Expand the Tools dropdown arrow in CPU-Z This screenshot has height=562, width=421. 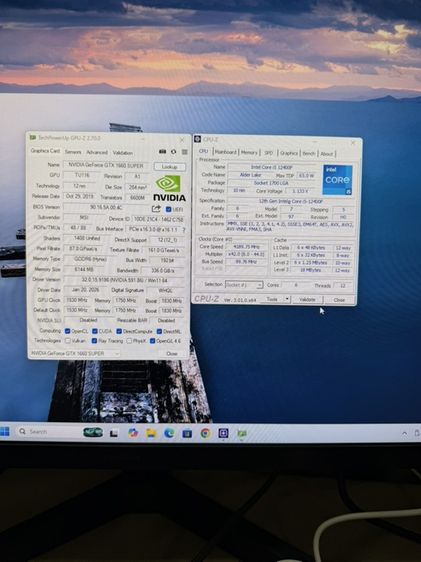point(287,299)
